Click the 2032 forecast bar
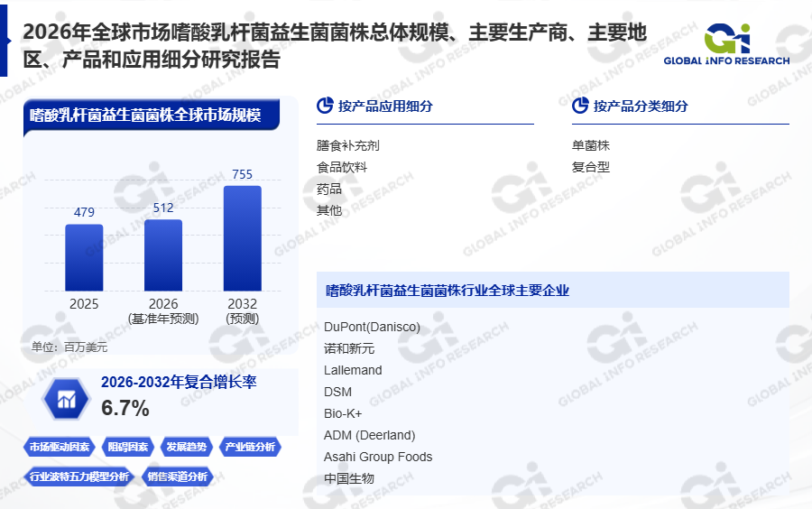Viewport: 812px width, 509px height. pos(243,238)
